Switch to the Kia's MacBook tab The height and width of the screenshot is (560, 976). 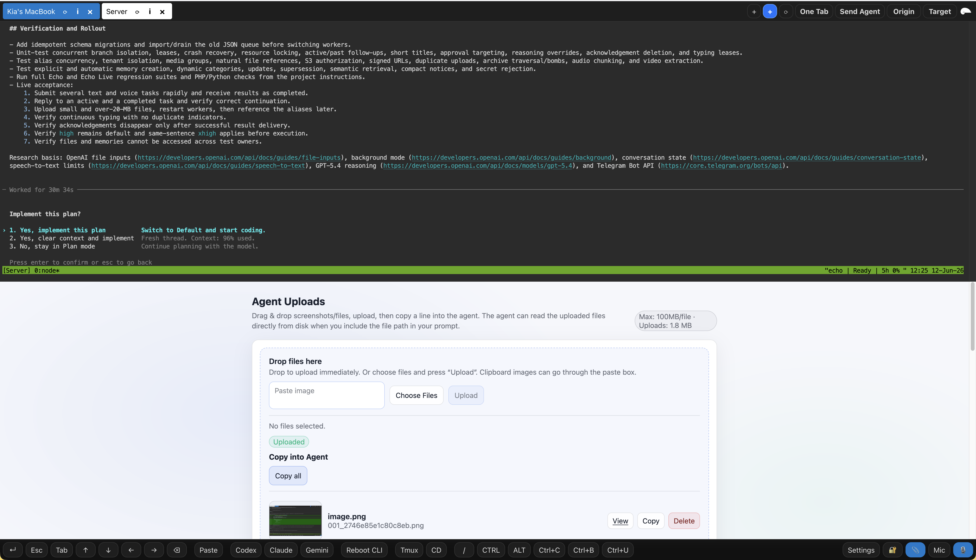click(x=31, y=12)
